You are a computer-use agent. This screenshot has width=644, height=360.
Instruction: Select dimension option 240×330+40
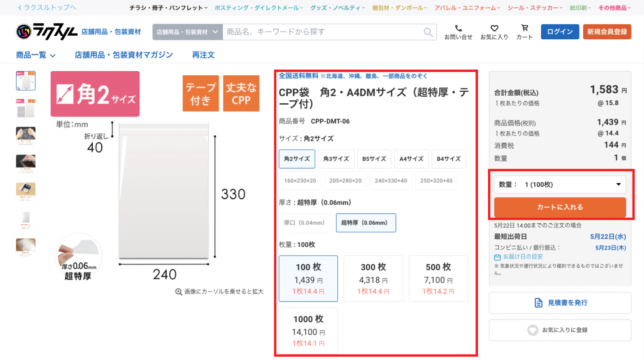(391, 181)
